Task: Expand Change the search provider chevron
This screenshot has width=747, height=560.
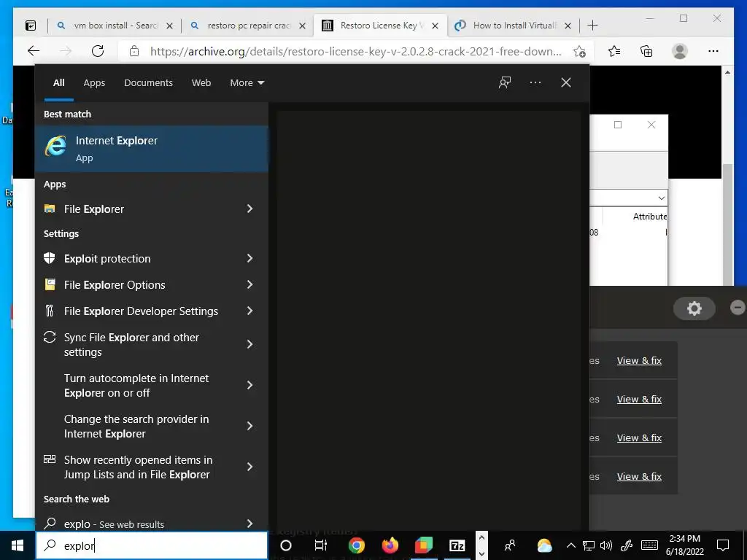Action: tap(249, 426)
